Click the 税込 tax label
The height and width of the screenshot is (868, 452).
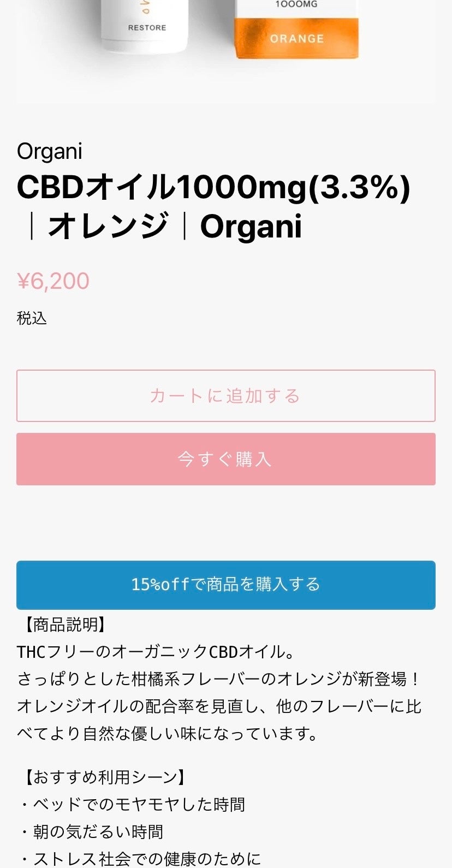click(x=32, y=318)
